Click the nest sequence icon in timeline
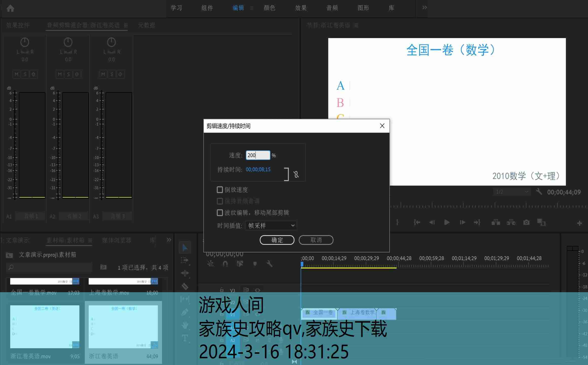The image size is (588, 365). [210, 264]
